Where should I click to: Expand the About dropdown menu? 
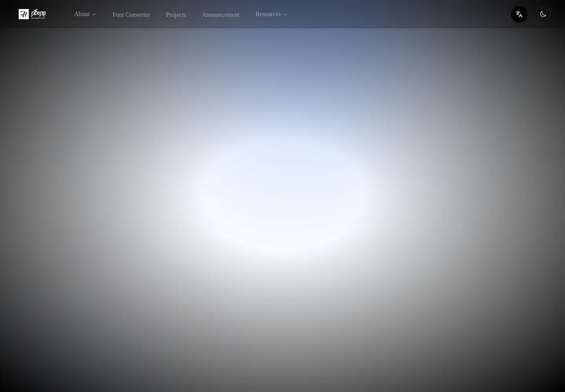tap(85, 14)
